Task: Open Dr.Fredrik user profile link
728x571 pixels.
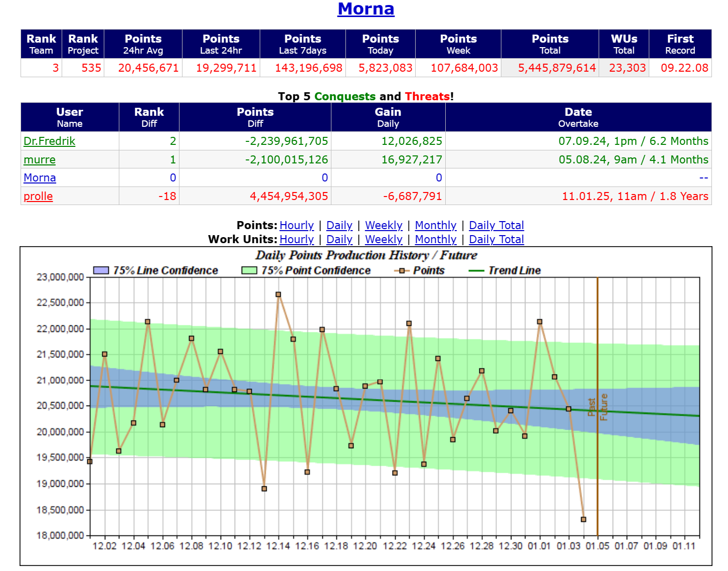Action: pos(49,141)
